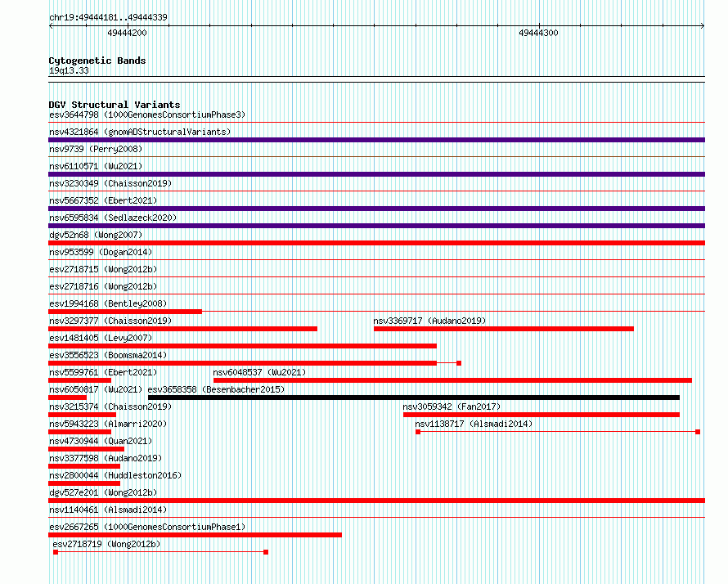The height and width of the screenshot is (584, 728).
Task: Click the 19q13.33 band label
Action: click(69, 70)
